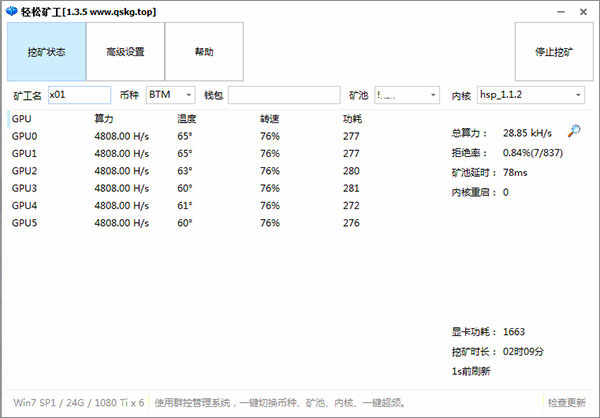
Task: Click the 检查更新 link
Action: (x=567, y=402)
